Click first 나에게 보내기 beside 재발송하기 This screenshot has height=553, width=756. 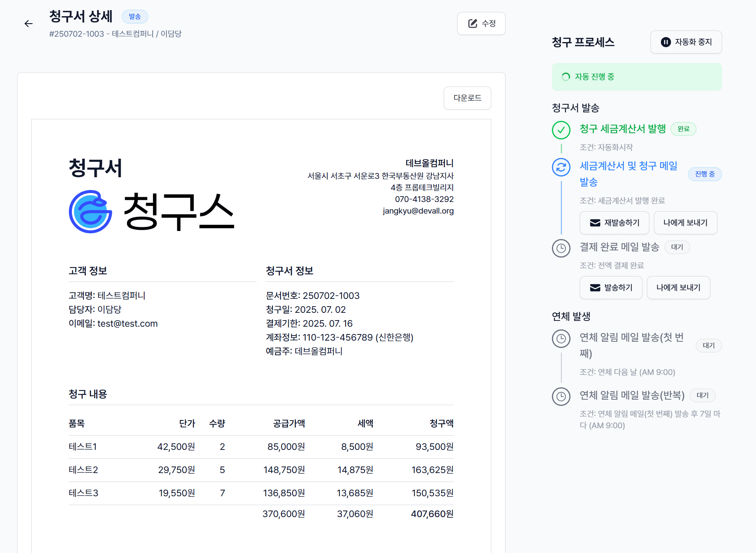[685, 223]
